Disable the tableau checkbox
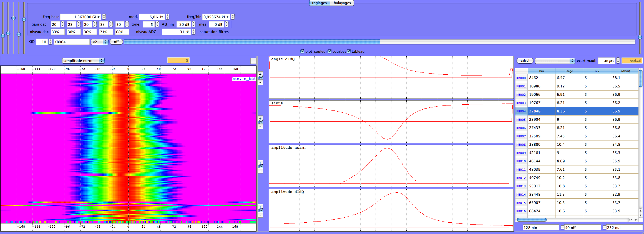Viewport: 644px width, 234px height. [x=349, y=51]
